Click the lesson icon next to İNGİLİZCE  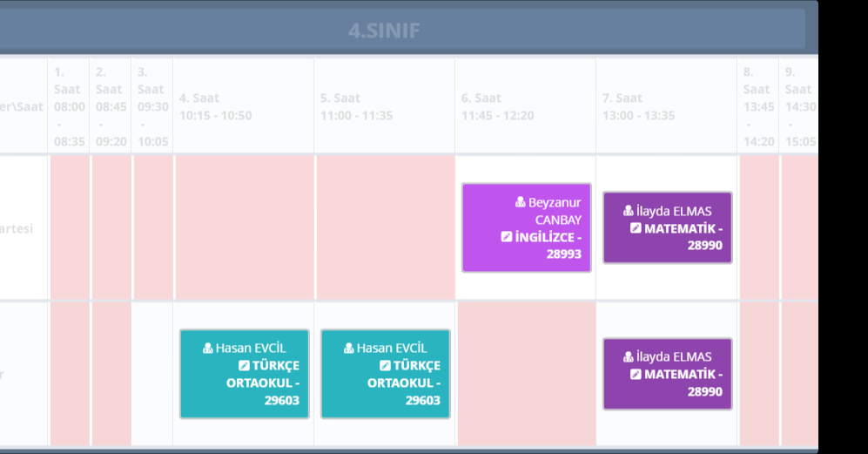pos(507,236)
